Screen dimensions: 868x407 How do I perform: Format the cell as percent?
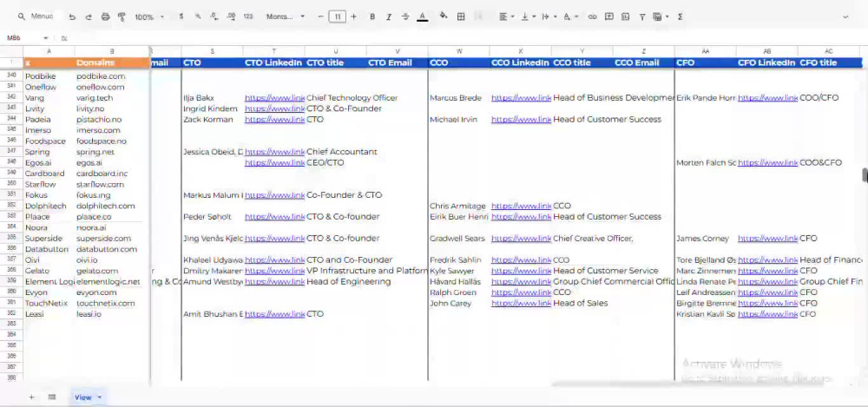coord(198,16)
